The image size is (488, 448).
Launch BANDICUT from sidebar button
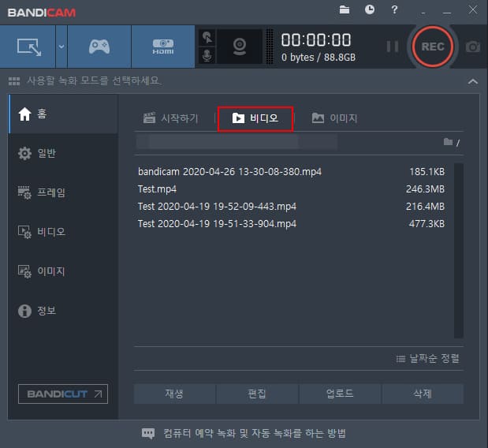pos(63,394)
